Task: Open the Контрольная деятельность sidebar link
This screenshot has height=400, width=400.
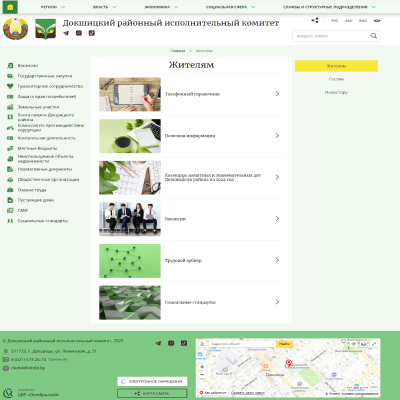Action: [x=46, y=138]
